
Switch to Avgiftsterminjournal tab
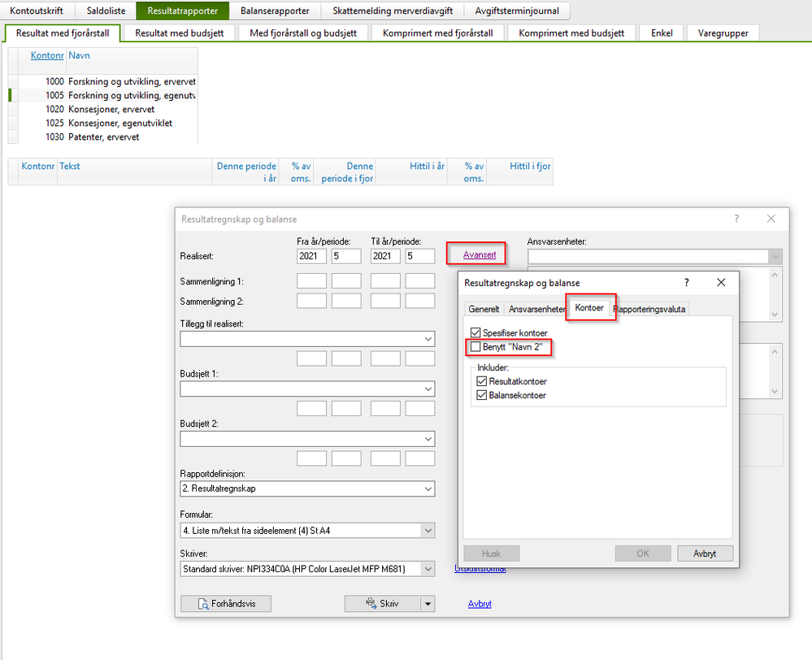[517, 11]
